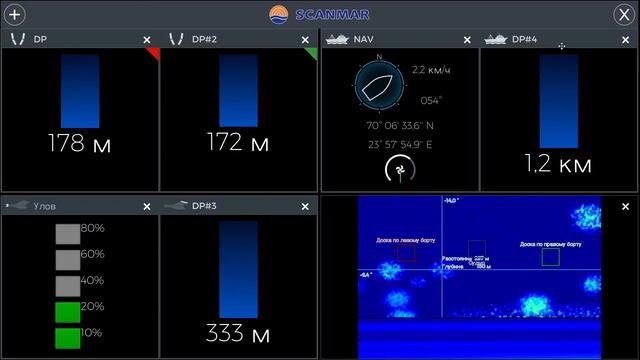This screenshot has height=360, width=640.
Task: Click the center trawl marker square on sonar
Action: pyautogui.click(x=477, y=249)
